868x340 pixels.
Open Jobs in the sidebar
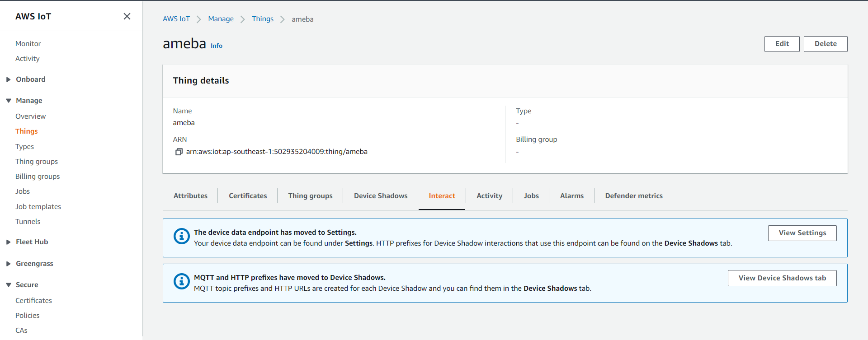pos(23,191)
